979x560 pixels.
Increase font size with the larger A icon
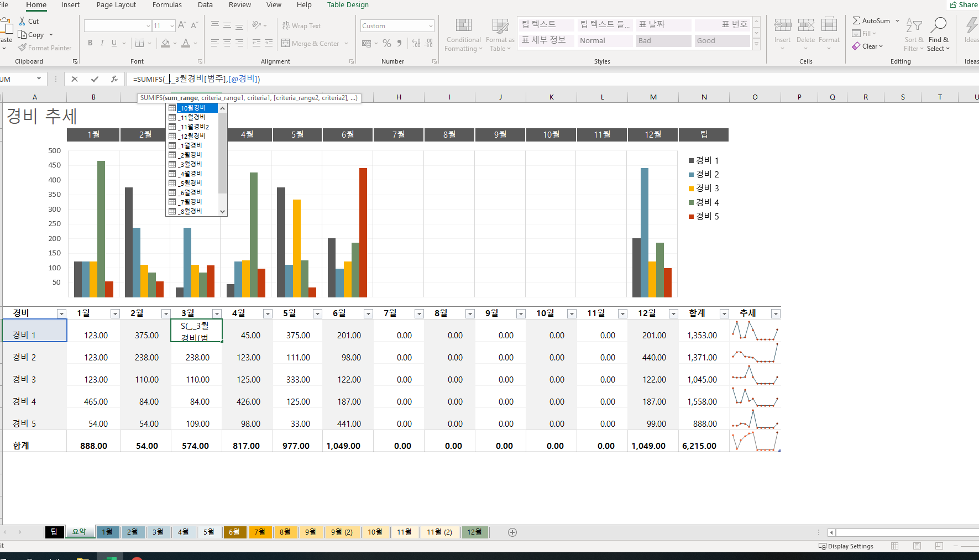tap(182, 25)
